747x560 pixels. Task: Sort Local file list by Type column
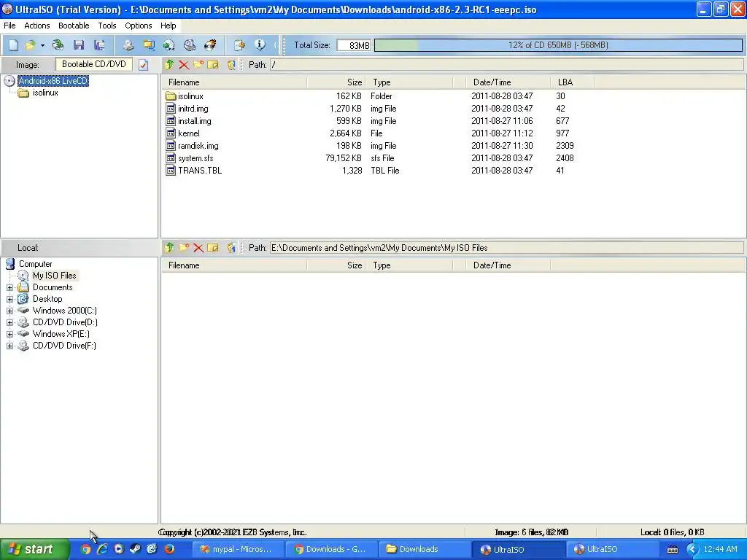pyautogui.click(x=409, y=265)
